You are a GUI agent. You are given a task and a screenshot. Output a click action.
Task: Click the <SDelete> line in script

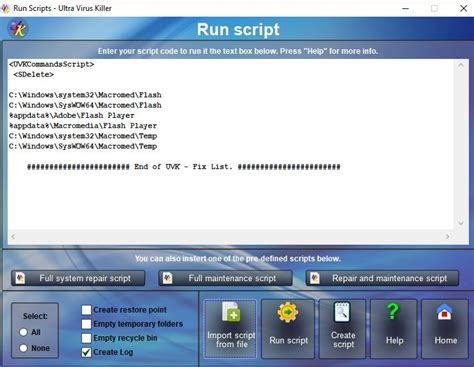pyautogui.click(x=33, y=75)
